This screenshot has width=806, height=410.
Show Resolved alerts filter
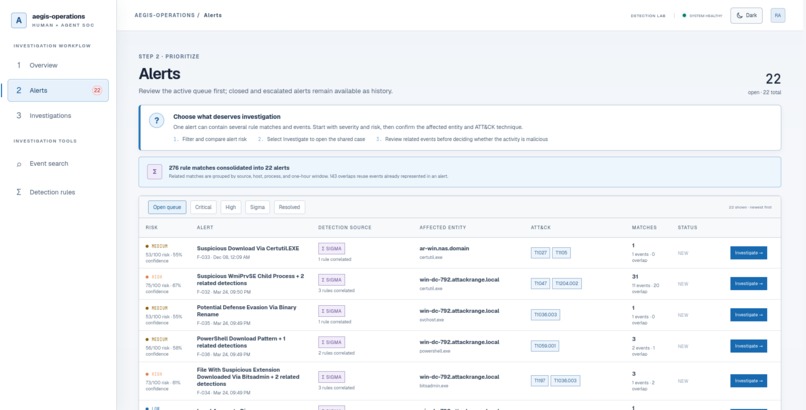tap(289, 207)
